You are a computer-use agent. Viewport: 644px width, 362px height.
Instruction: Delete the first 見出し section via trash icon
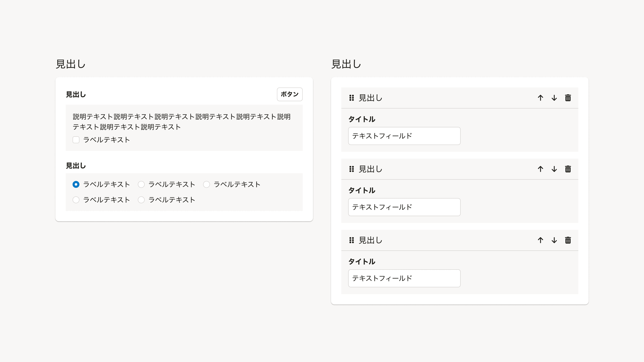[568, 98]
